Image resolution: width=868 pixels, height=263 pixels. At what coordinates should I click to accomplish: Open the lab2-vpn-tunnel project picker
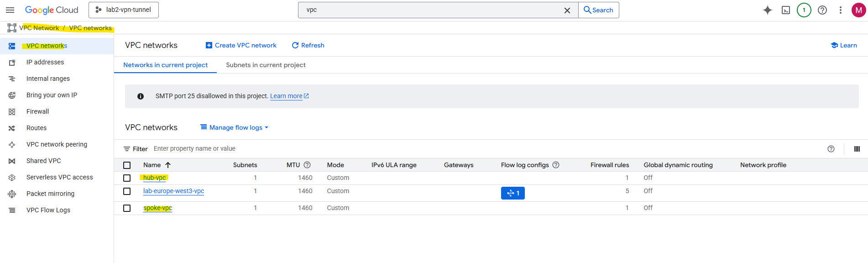click(x=124, y=10)
